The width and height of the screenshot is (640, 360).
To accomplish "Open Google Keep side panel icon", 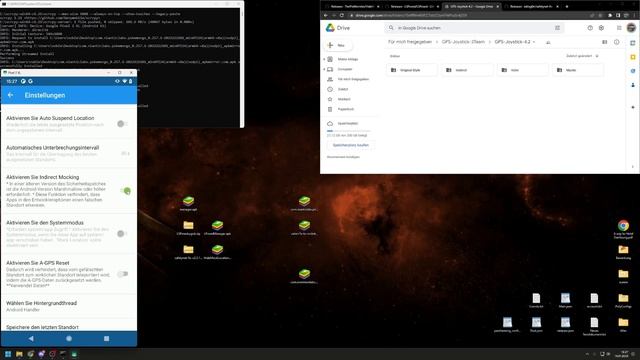I will coord(633,57).
